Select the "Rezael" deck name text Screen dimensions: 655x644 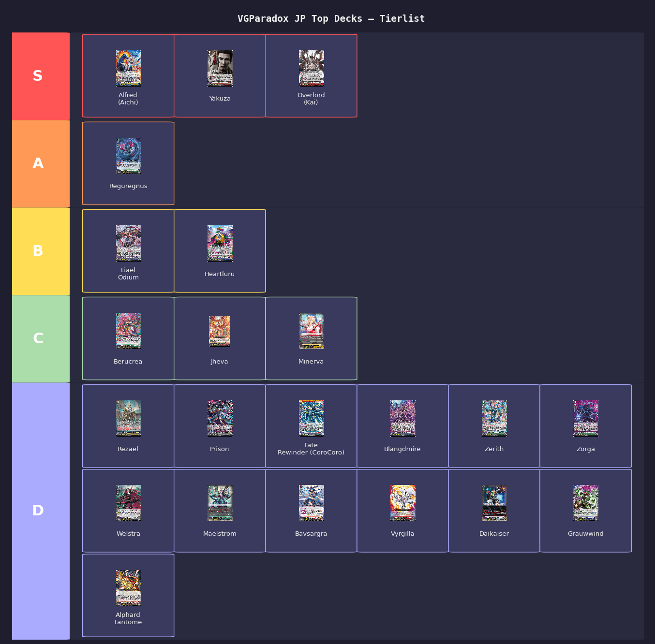(128, 449)
